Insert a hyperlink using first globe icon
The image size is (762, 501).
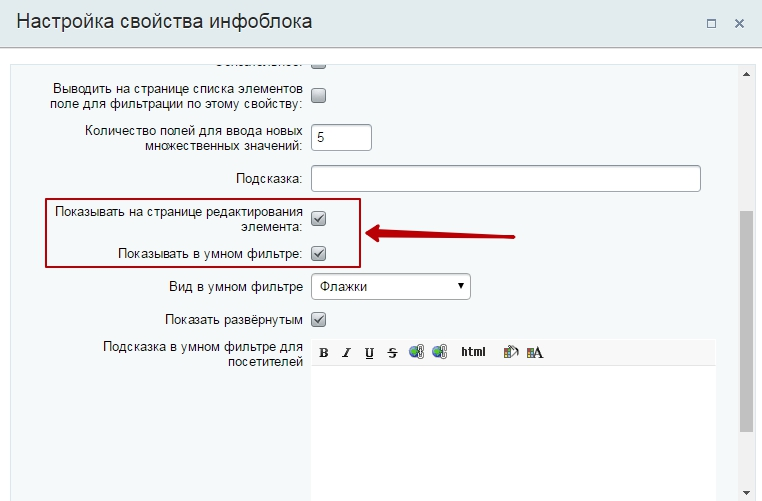[x=416, y=352]
